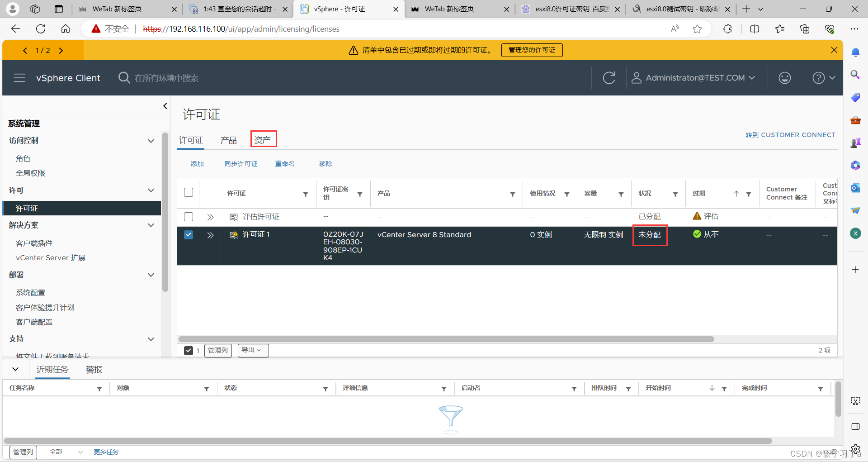
Task: Expand details of 评估许可证 row
Action: [210, 217]
